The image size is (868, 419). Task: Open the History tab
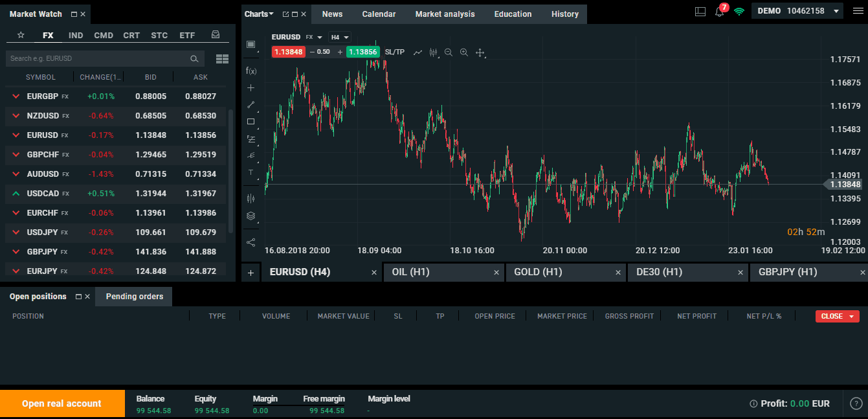[x=565, y=14]
